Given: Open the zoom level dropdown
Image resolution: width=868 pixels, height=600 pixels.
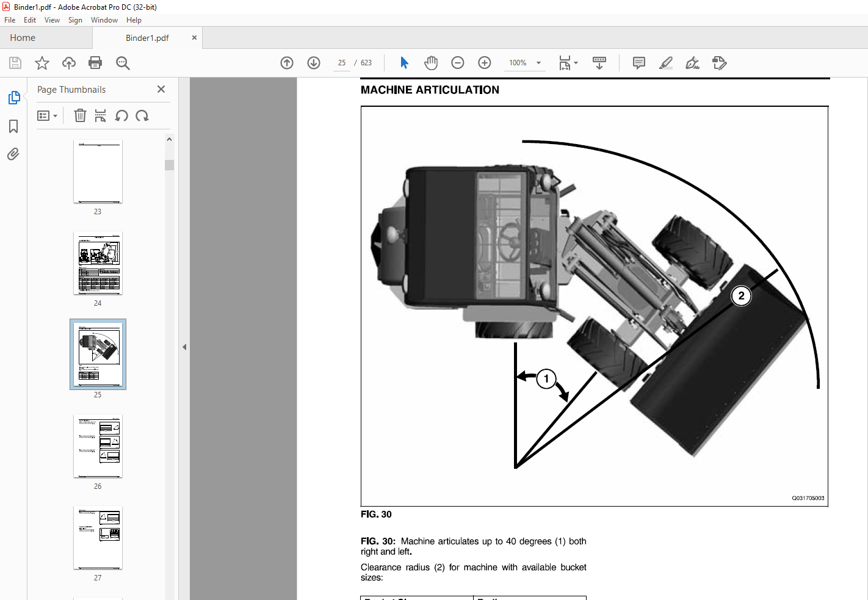Looking at the screenshot, I should click(x=538, y=63).
